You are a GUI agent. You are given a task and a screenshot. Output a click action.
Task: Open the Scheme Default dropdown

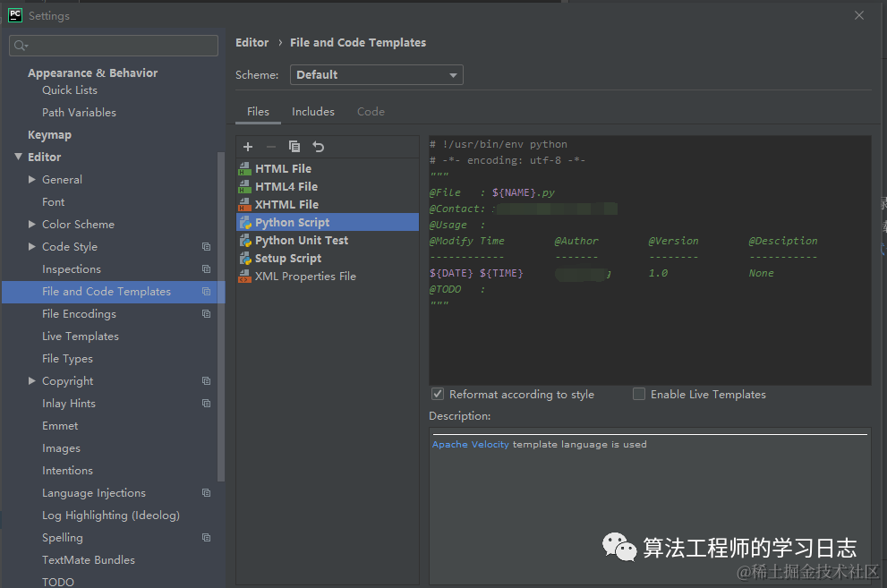pyautogui.click(x=376, y=74)
